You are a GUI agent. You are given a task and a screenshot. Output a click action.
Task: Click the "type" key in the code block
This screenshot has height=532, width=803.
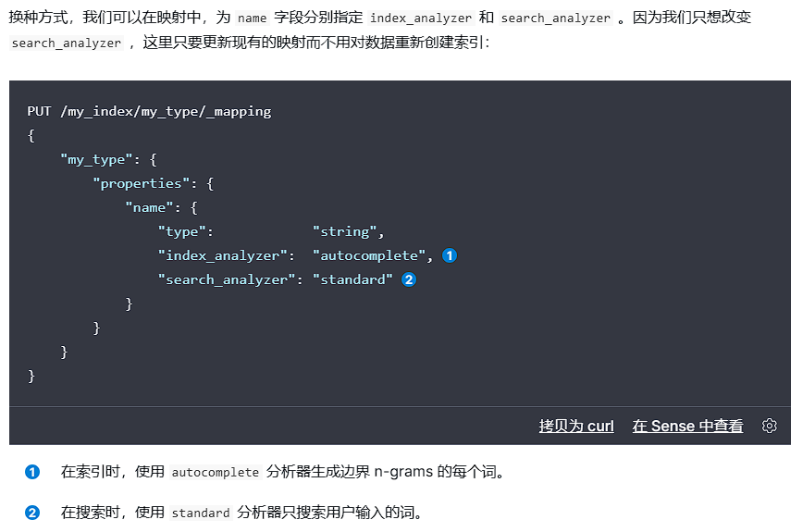(x=185, y=231)
